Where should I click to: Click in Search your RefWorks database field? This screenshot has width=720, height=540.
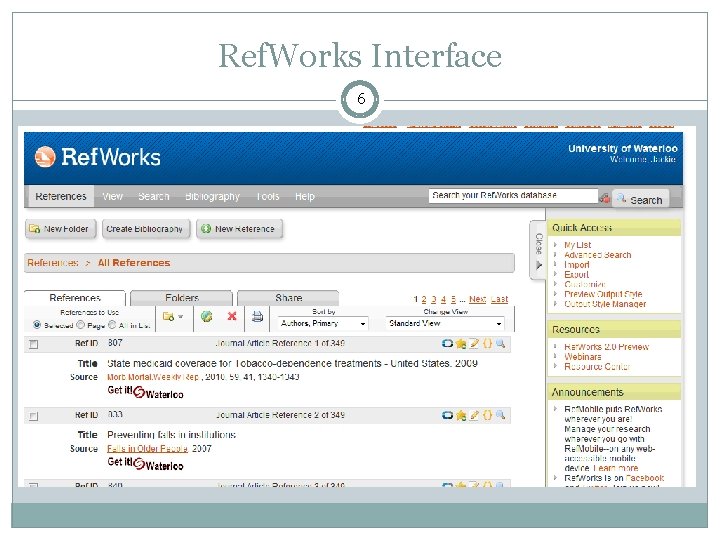pos(513,196)
